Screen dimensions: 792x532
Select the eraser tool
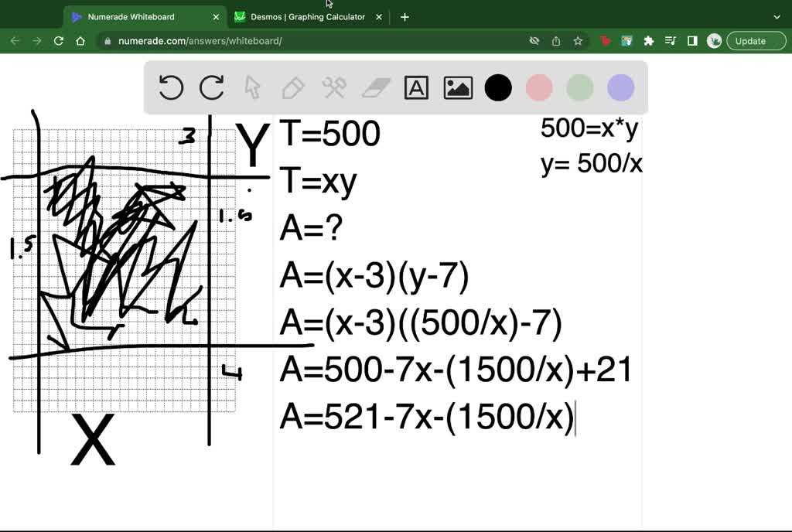[376, 87]
